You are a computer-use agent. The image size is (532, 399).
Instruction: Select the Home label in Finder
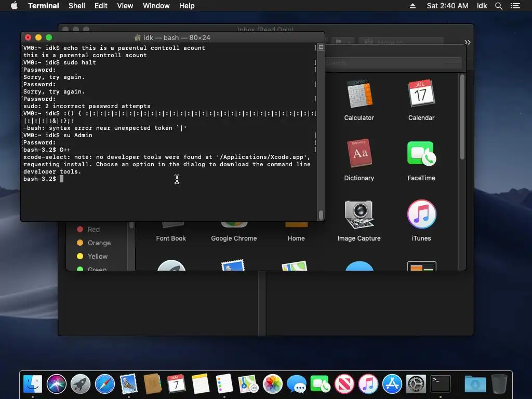point(296,238)
